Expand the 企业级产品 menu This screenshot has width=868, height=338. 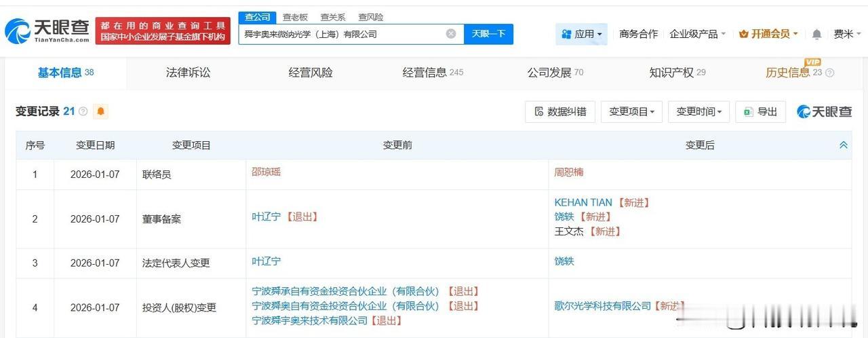(697, 34)
